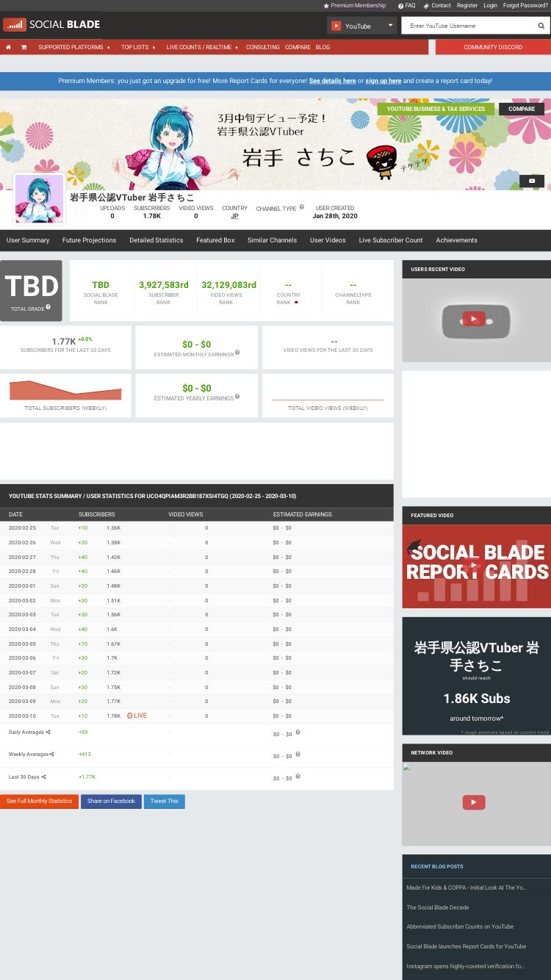Click the favorite heart icon under channel name
The height and width of the screenshot is (980, 551).
point(81,214)
